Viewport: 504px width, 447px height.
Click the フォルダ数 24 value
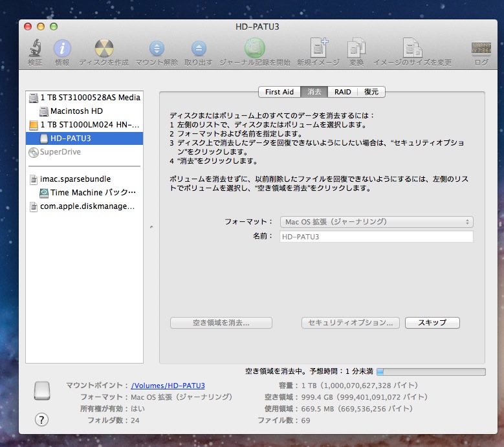(x=135, y=420)
